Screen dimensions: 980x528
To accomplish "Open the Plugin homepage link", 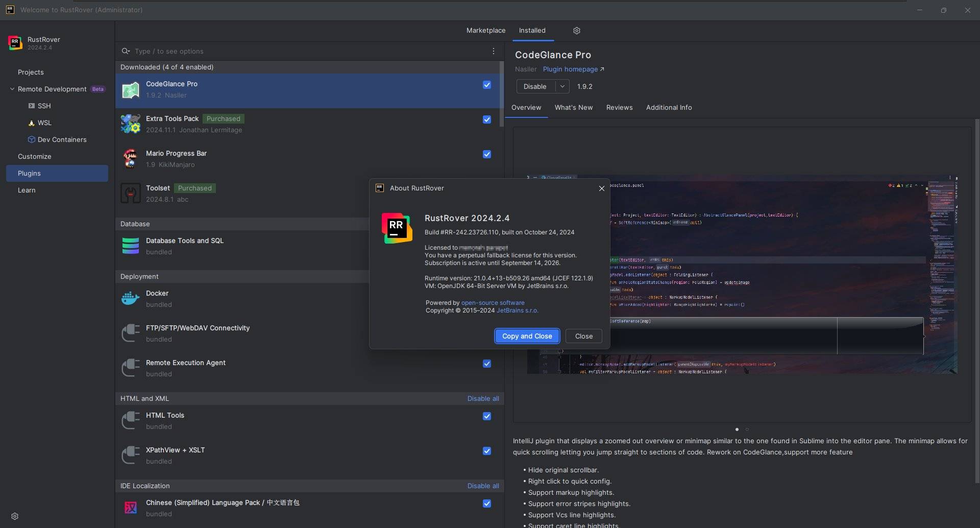I will tap(570, 69).
